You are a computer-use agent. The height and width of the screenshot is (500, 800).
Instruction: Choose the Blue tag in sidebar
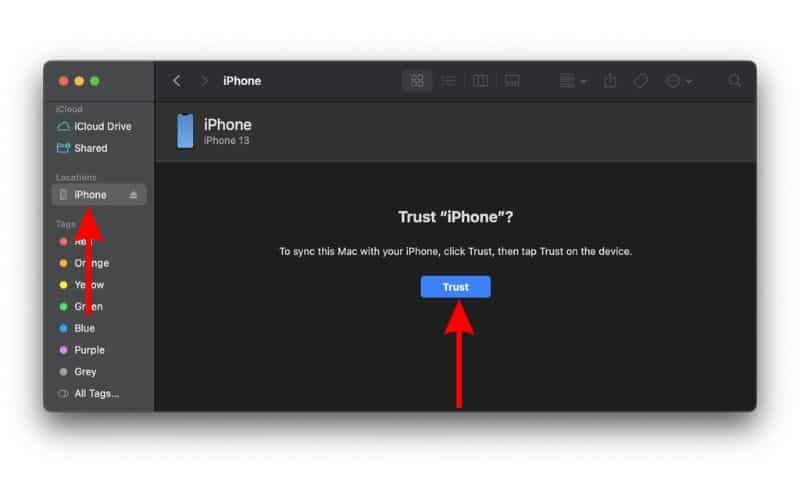point(84,328)
